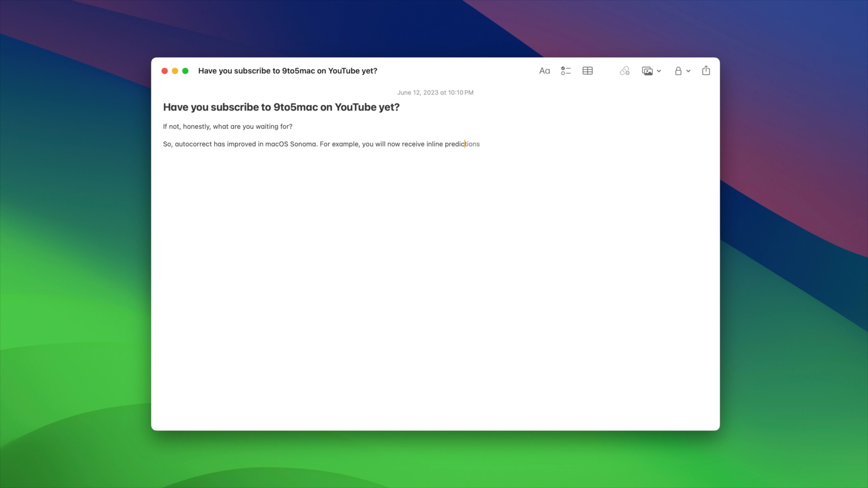Click the word 'Sonoma' in the note
This screenshot has width=868, height=488.
coord(303,144)
